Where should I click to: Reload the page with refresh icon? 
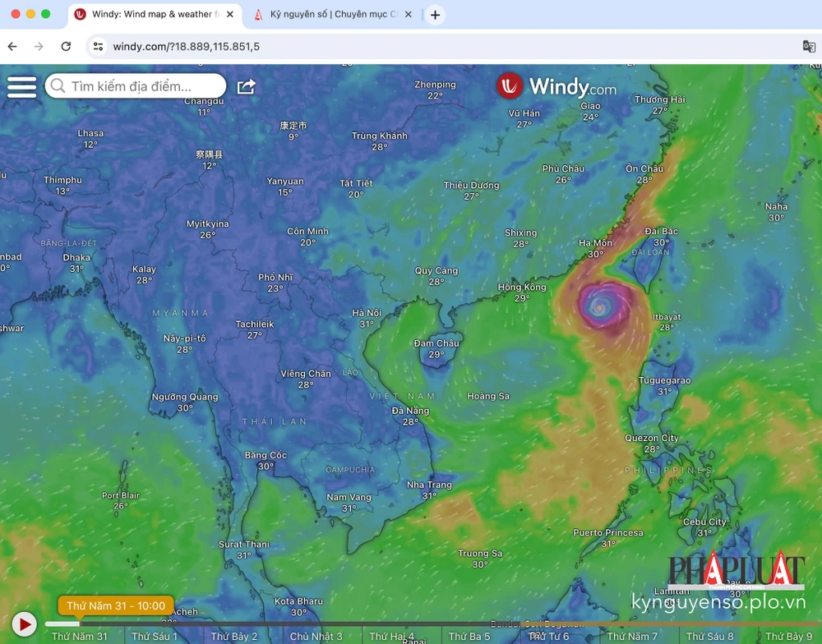(x=66, y=47)
